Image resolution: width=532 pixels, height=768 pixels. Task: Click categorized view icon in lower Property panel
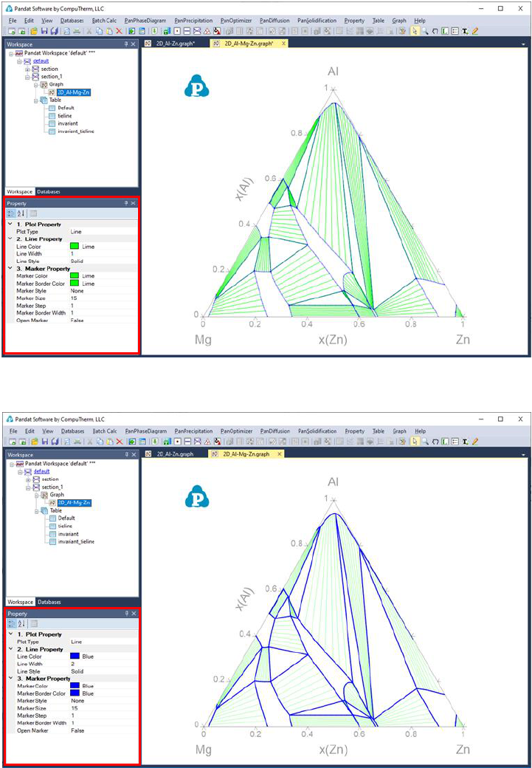click(x=12, y=623)
